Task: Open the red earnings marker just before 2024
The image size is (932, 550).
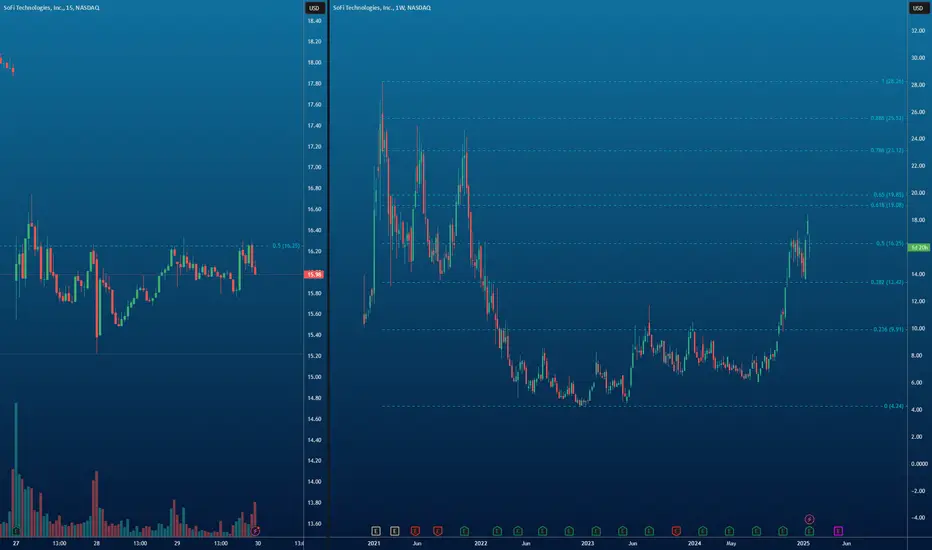Action: 676,531
